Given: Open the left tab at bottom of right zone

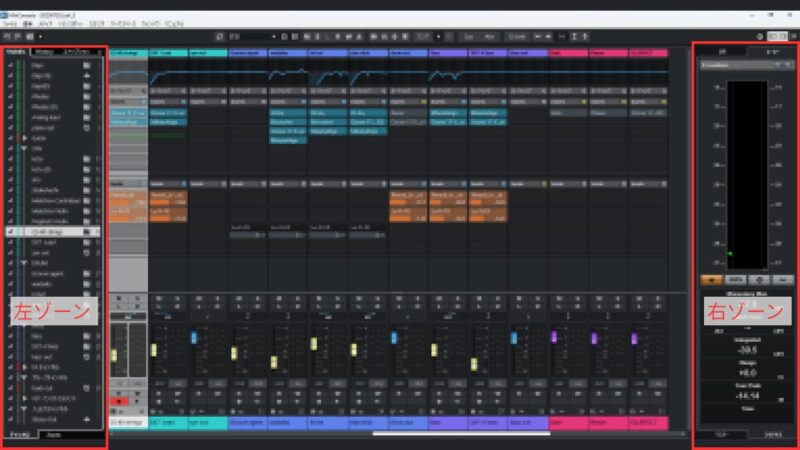Looking at the screenshot, I should (722, 435).
